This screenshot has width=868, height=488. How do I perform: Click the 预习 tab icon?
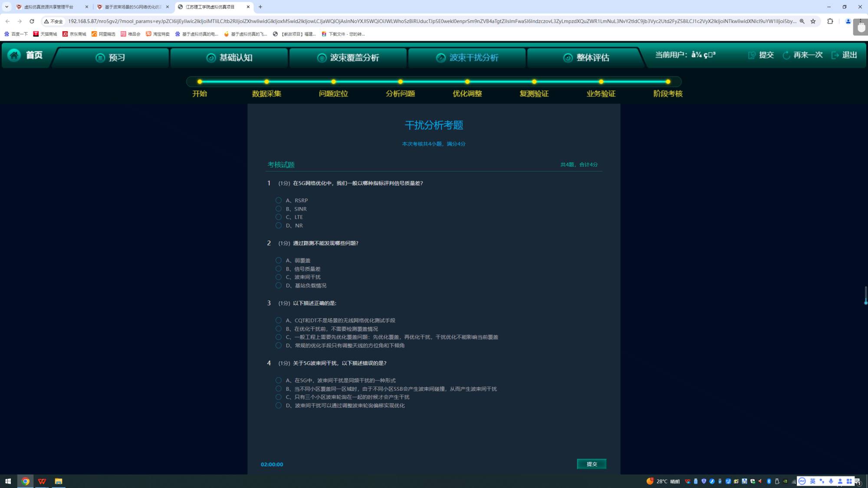(x=100, y=58)
